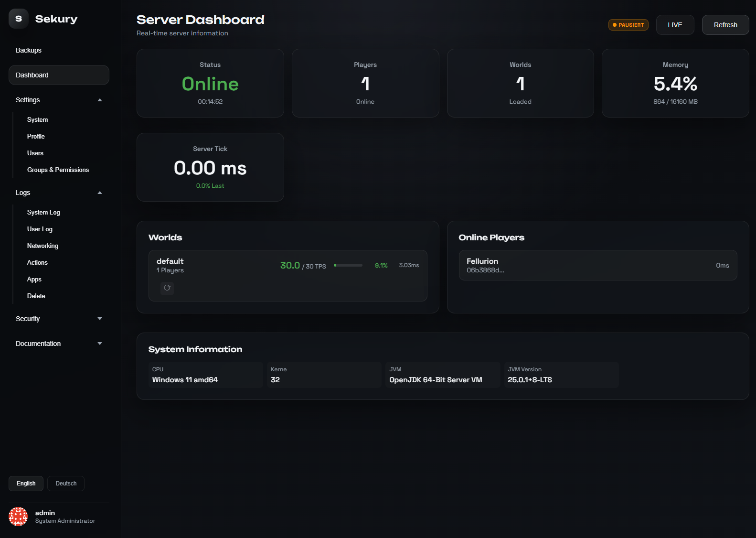Select the Fellurion player entry
Screen dimensions: 756x538
coord(597,265)
